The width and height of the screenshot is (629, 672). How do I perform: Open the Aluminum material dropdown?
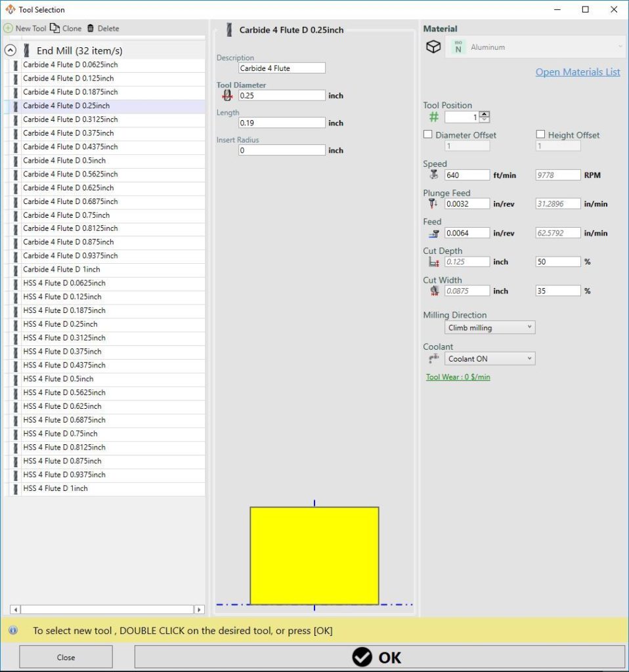tap(620, 46)
